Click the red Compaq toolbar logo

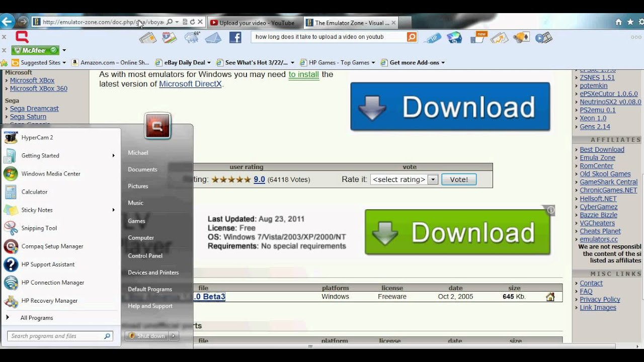(22, 37)
